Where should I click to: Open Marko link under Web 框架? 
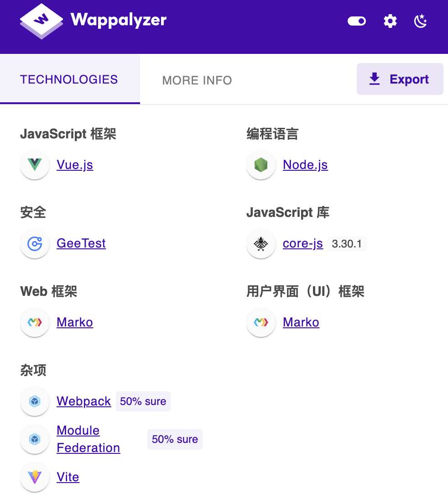point(75,322)
